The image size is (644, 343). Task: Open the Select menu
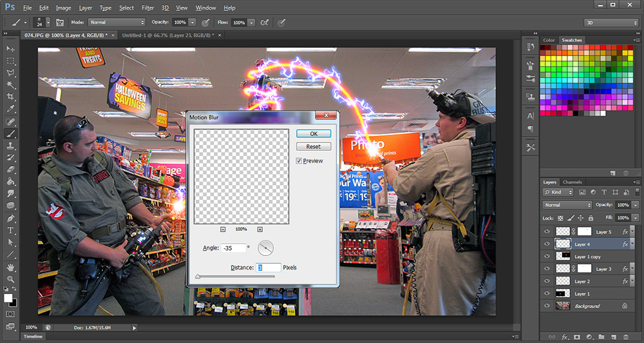click(x=126, y=8)
